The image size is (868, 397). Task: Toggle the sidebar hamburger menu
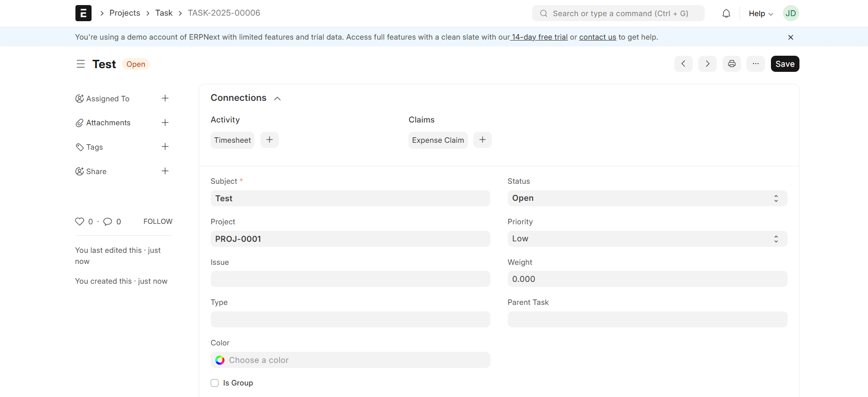tap(80, 64)
